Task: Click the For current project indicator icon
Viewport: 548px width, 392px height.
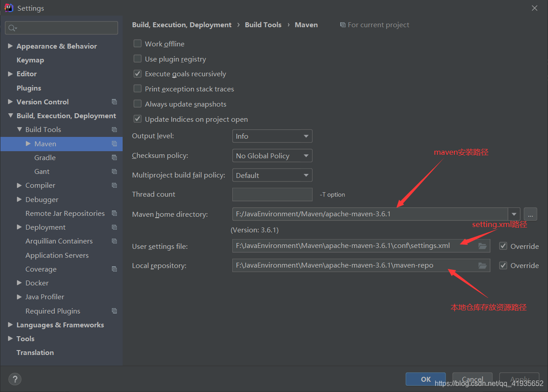Action: [x=342, y=25]
